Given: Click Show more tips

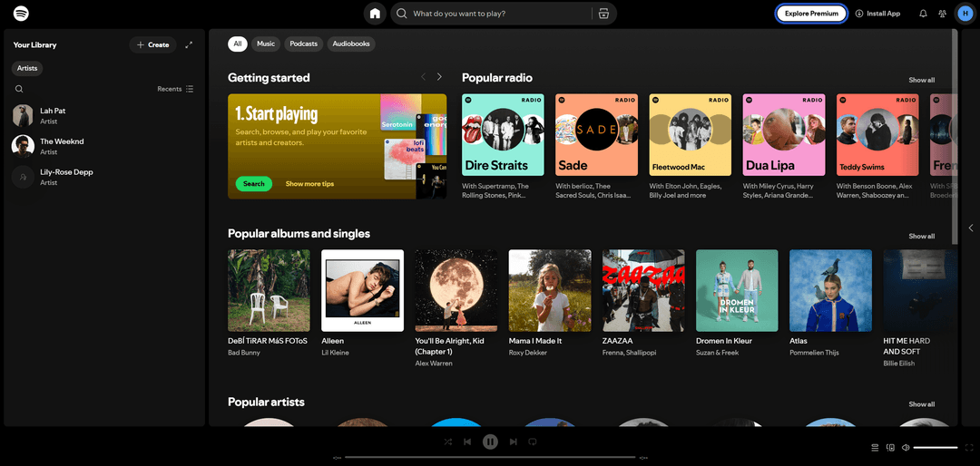Looking at the screenshot, I should coord(310,184).
